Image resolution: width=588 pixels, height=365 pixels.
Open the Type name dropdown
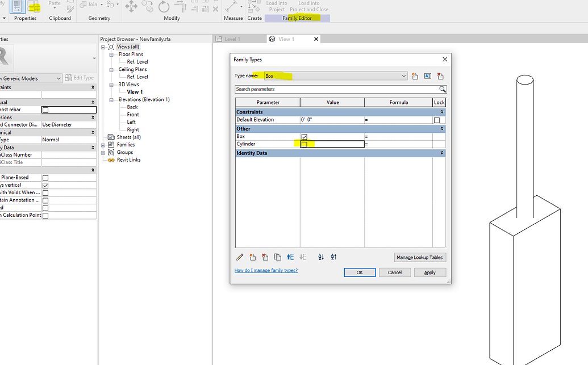click(x=404, y=75)
